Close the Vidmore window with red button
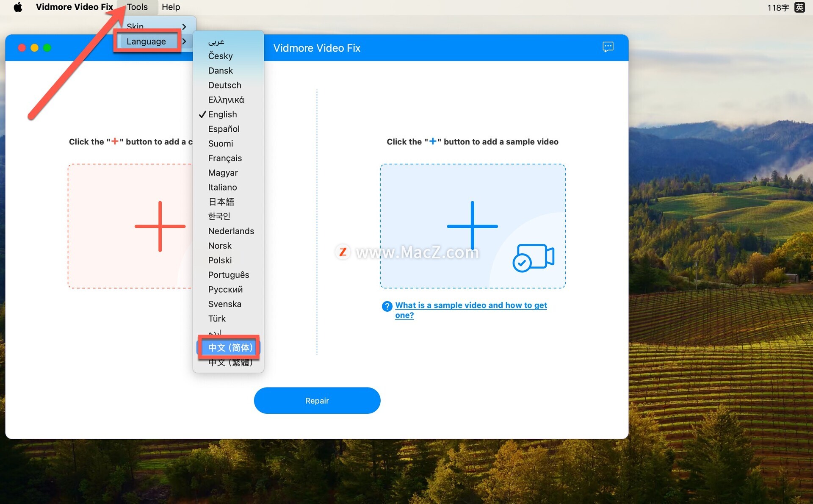This screenshot has height=504, width=813. (x=22, y=48)
